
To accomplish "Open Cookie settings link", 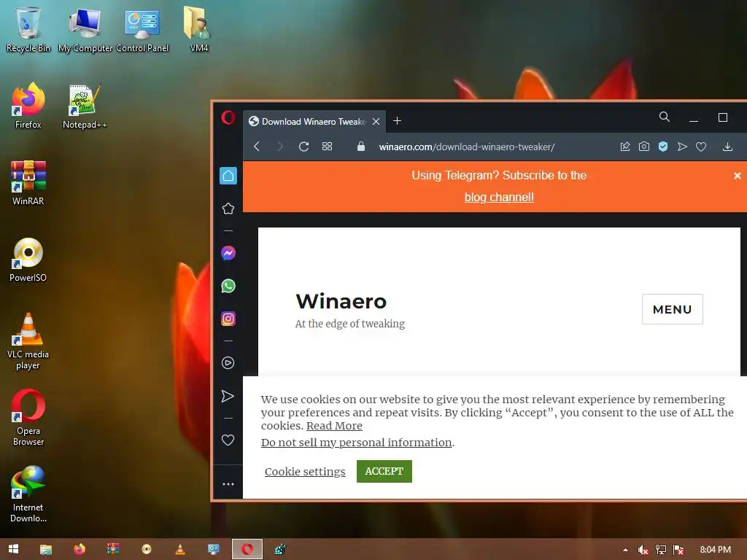I will (305, 472).
